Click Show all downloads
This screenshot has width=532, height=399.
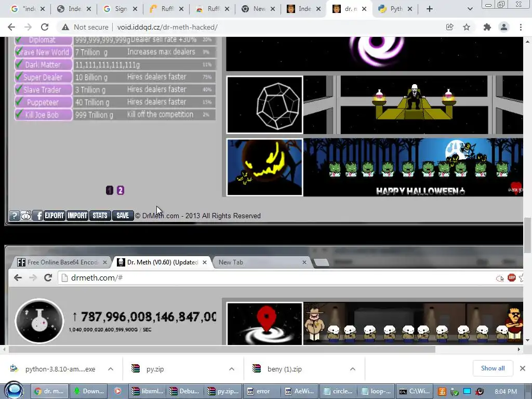[x=493, y=368]
